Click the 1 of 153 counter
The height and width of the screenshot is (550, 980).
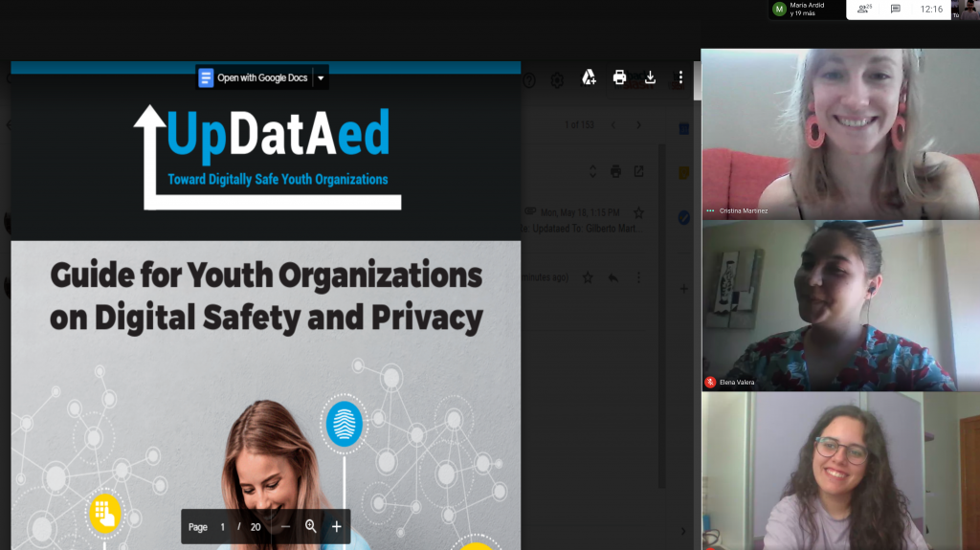point(579,125)
